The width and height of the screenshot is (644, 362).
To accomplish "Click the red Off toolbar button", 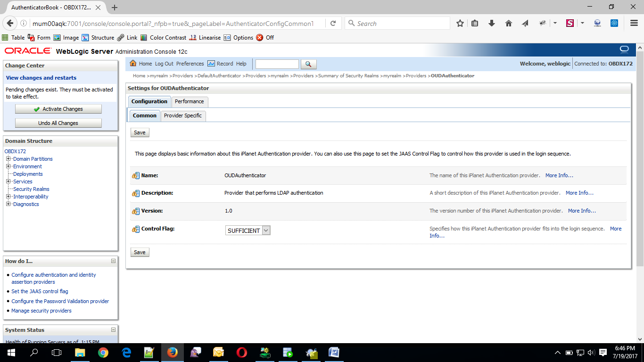I will (x=265, y=38).
